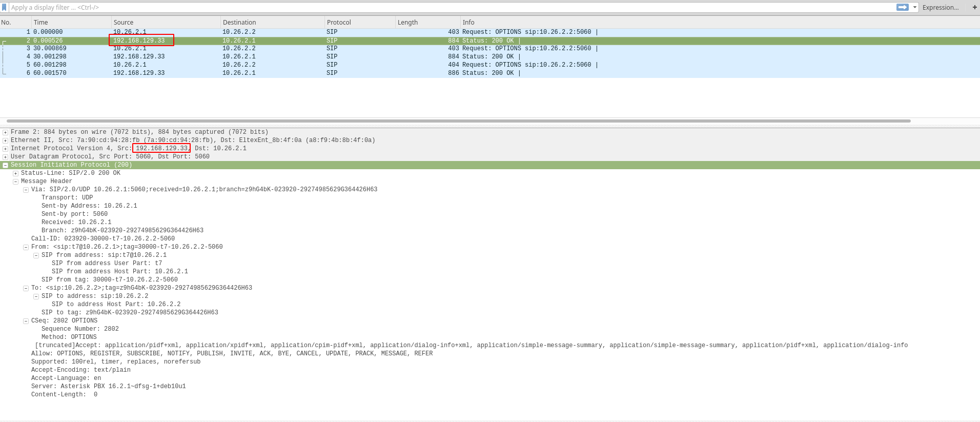Click the blue apply-filter arrow
The height and width of the screenshot is (422, 980).
point(902,7)
